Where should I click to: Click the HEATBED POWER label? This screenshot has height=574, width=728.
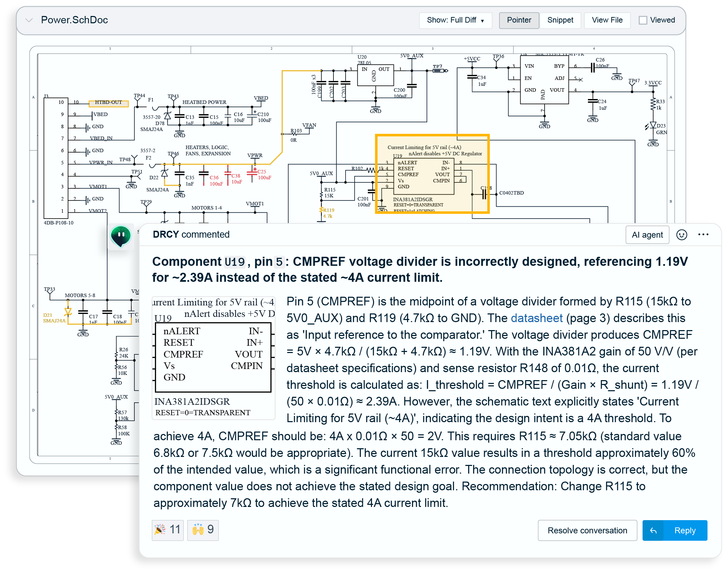coord(204,102)
